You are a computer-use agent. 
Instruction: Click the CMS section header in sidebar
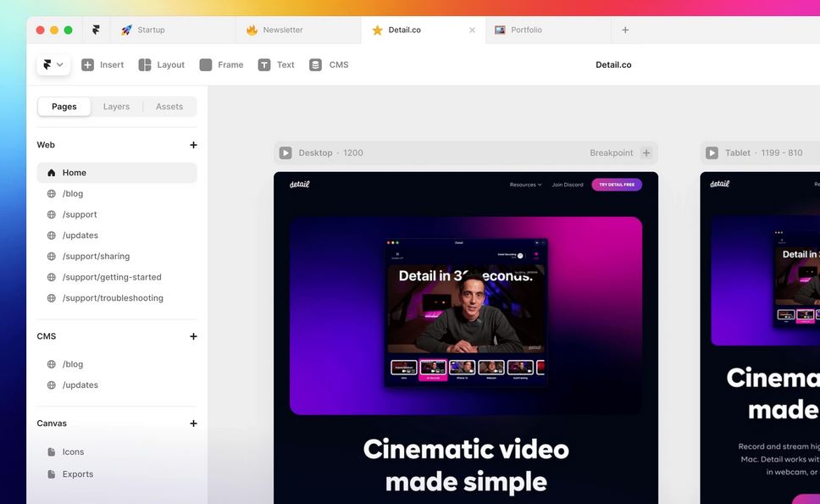pyautogui.click(x=47, y=336)
